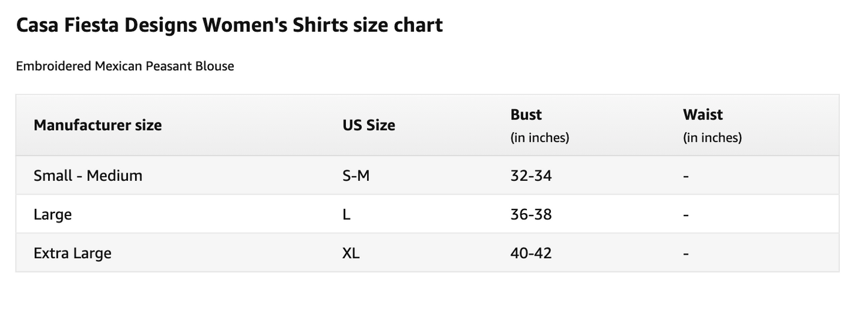Click the 40-42 bust measurement
The height and width of the screenshot is (317, 868).
531,253
